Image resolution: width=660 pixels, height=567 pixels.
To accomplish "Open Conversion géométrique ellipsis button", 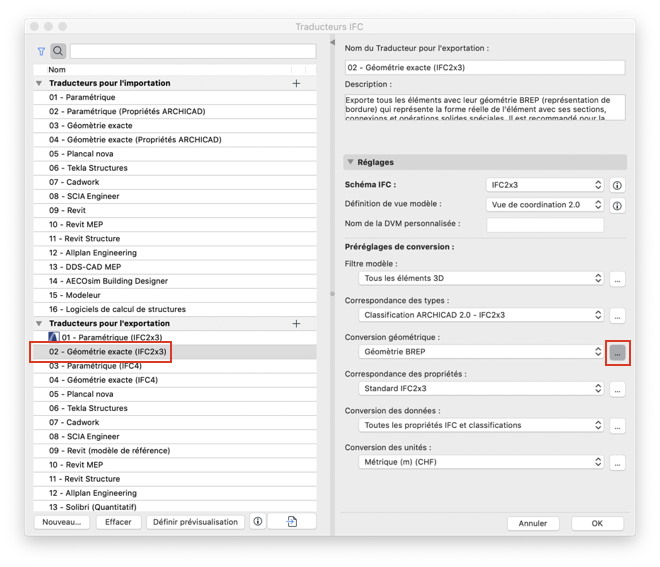I will pyautogui.click(x=617, y=353).
